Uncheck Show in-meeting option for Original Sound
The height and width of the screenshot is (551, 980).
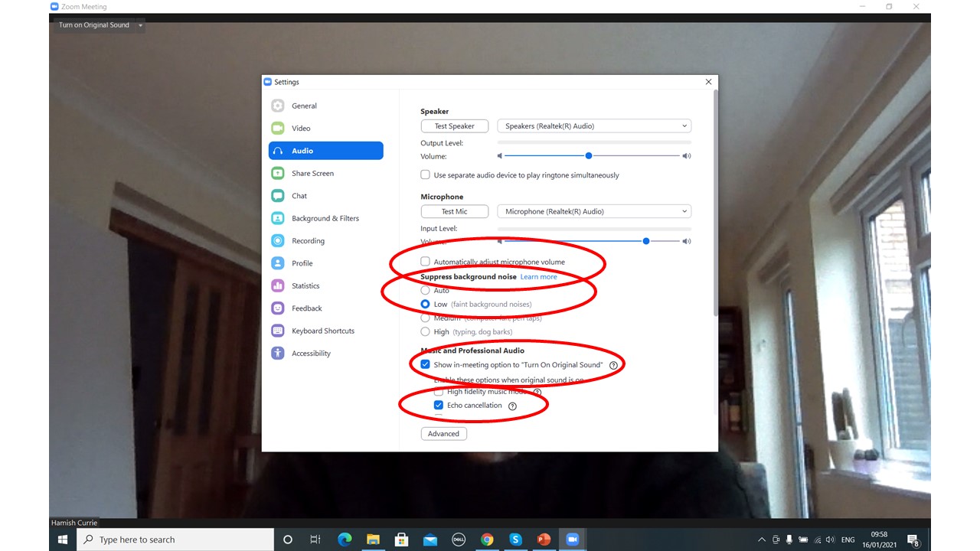[426, 365]
